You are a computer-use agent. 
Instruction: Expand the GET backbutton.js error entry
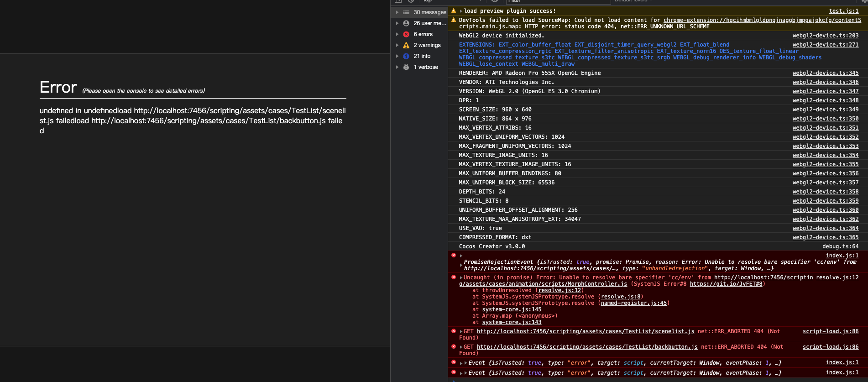click(x=461, y=347)
